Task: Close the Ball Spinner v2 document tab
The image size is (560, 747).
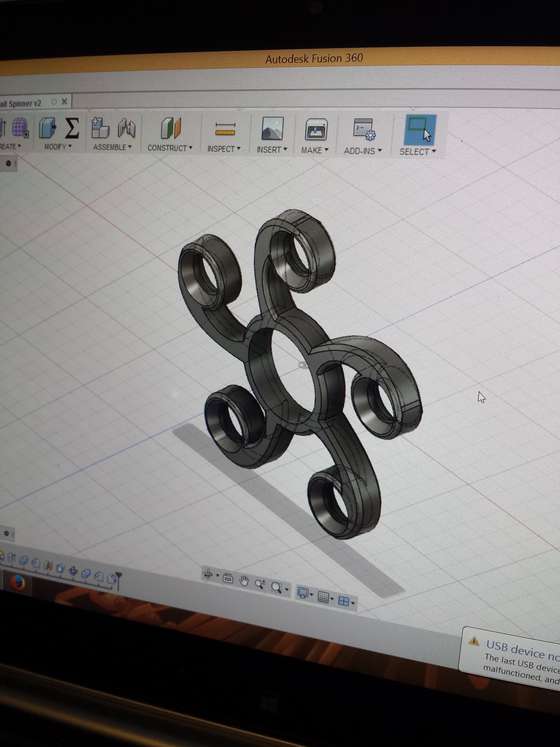Action: pyautogui.click(x=64, y=101)
